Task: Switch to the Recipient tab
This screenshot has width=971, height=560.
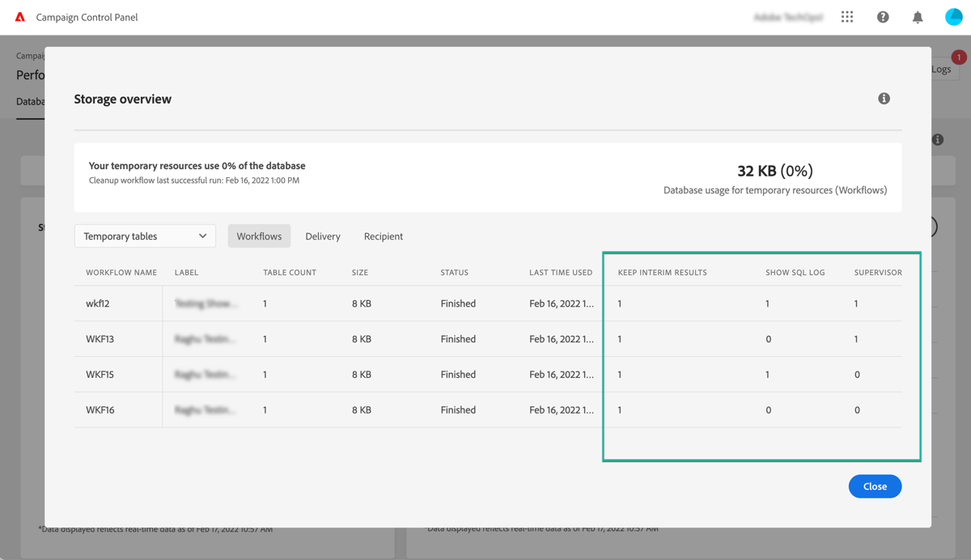Action: 383,235
